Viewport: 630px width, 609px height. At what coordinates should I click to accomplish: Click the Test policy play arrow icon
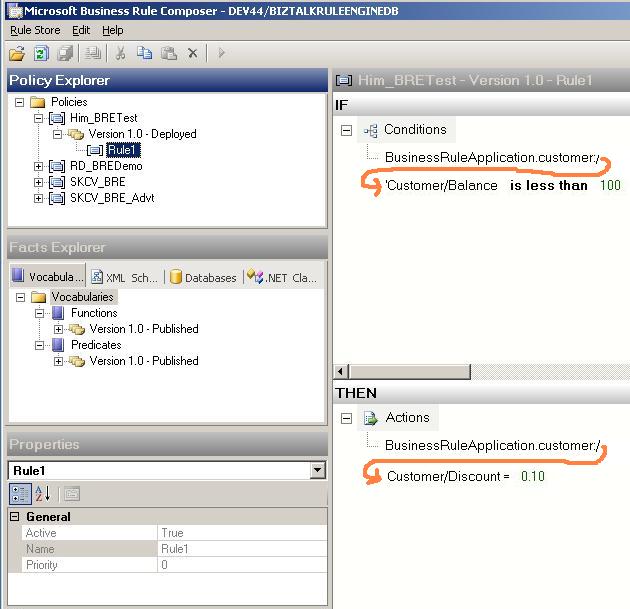click(221, 53)
